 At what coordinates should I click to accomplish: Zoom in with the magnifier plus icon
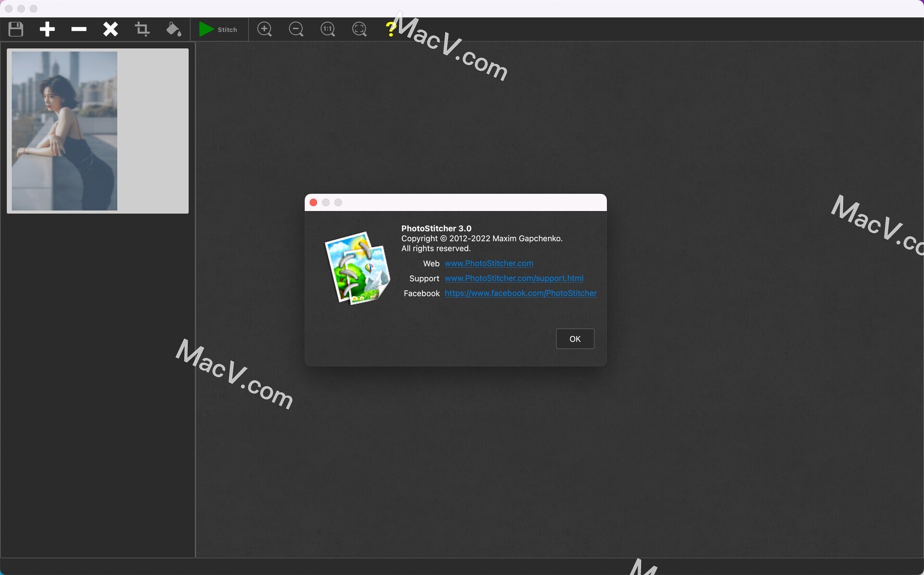[x=265, y=29]
